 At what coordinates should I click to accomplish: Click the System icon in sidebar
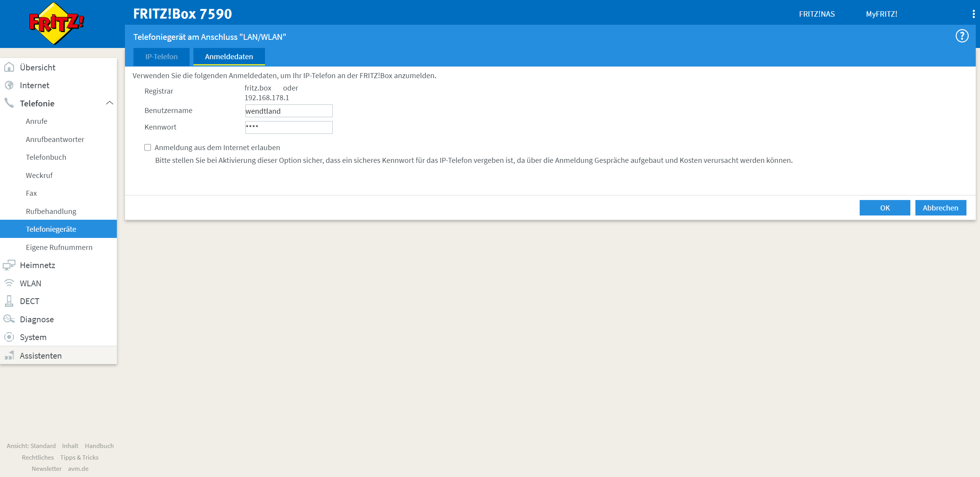9,337
